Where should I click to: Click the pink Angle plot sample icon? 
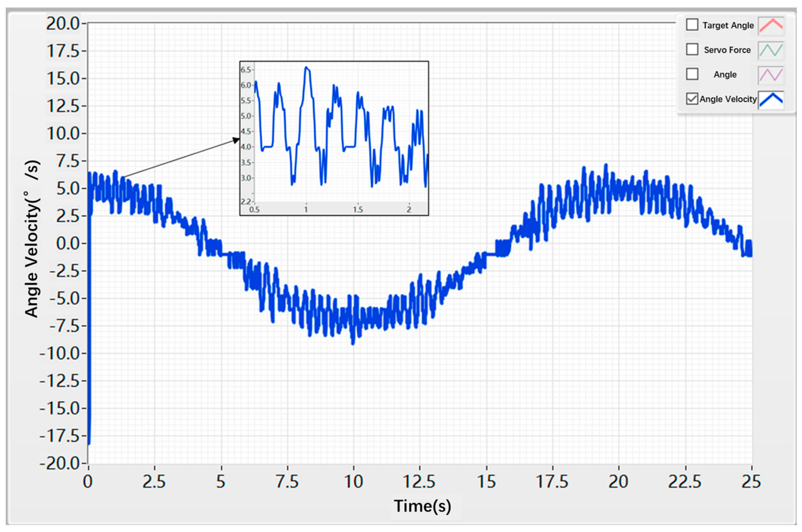tap(771, 75)
